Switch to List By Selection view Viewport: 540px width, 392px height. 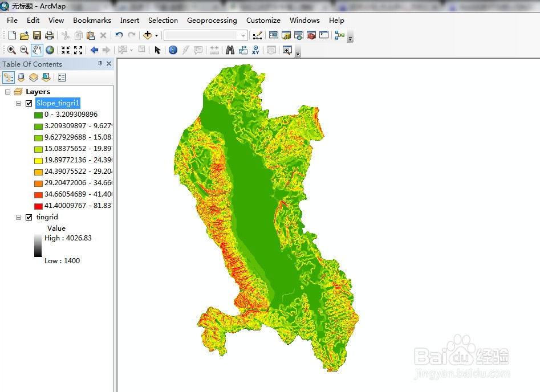[46, 77]
